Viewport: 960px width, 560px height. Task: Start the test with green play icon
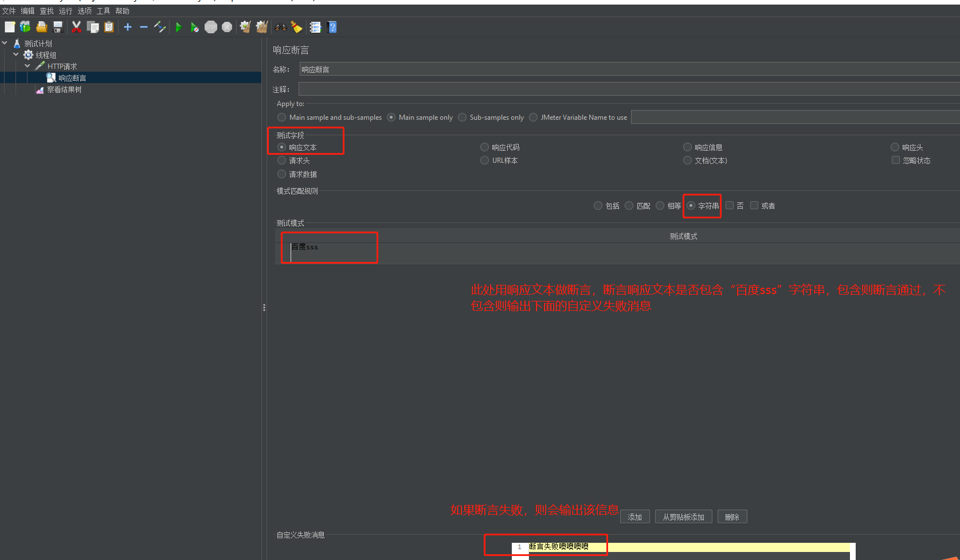pyautogui.click(x=178, y=27)
